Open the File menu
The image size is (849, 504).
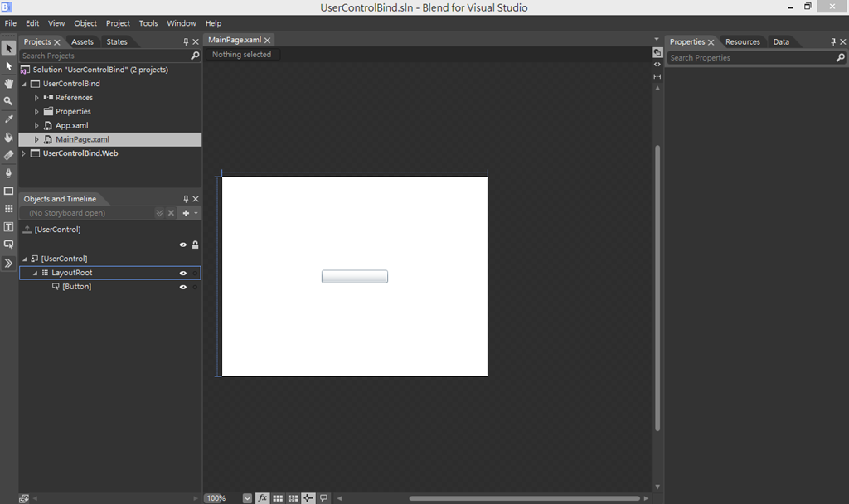[10, 23]
